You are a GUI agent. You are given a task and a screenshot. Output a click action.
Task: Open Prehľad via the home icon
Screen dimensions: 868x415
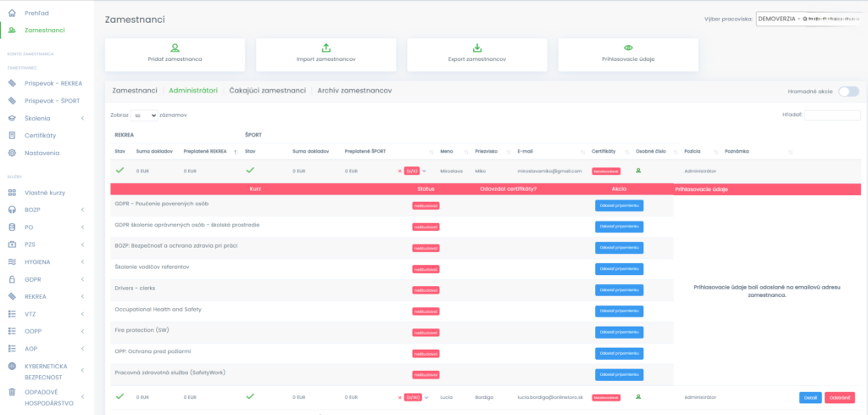tap(12, 14)
